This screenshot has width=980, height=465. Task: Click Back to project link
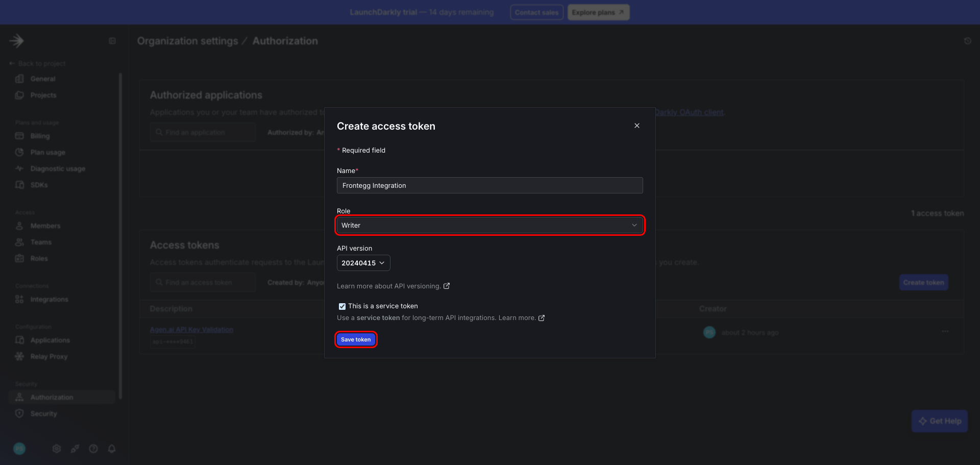38,64
